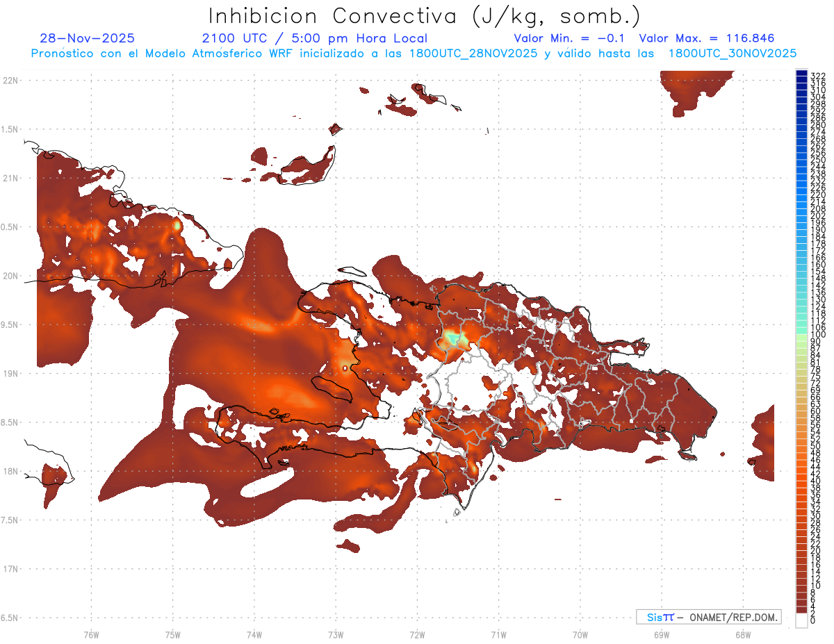Click the blue 'Sis' logo in the credit box
Viewport: 834px width, 644px height.
coord(655,617)
